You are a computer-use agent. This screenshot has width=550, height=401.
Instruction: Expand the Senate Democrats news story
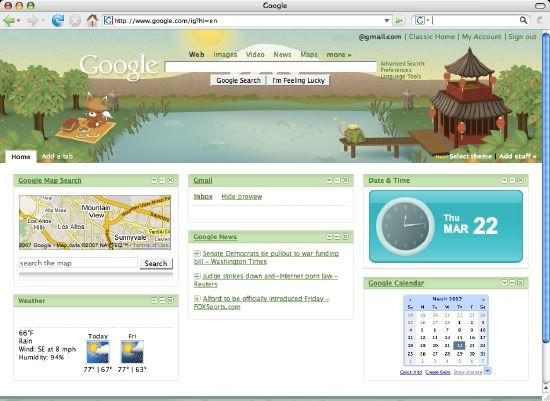[x=197, y=253]
